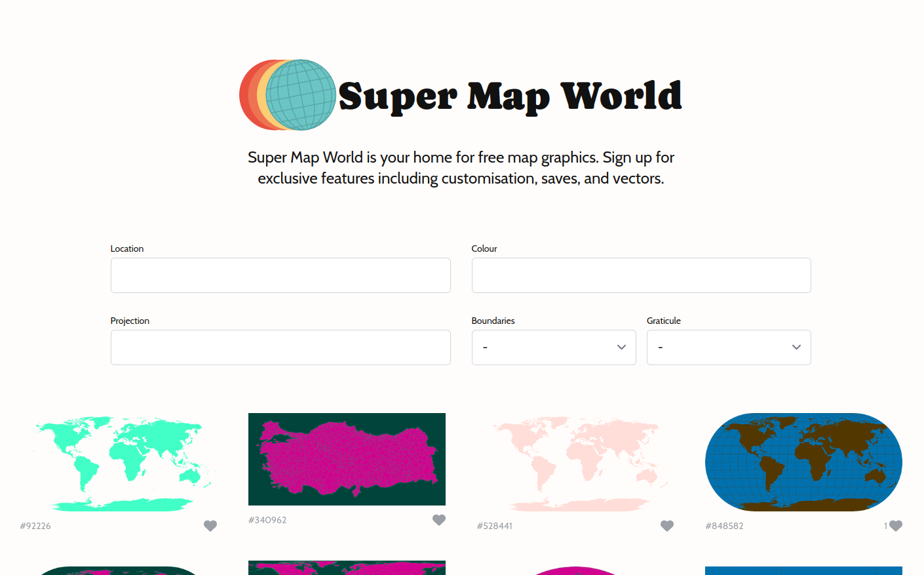The height and width of the screenshot is (575, 924).
Task: Open the Boundaries chevron arrow
Action: click(621, 347)
